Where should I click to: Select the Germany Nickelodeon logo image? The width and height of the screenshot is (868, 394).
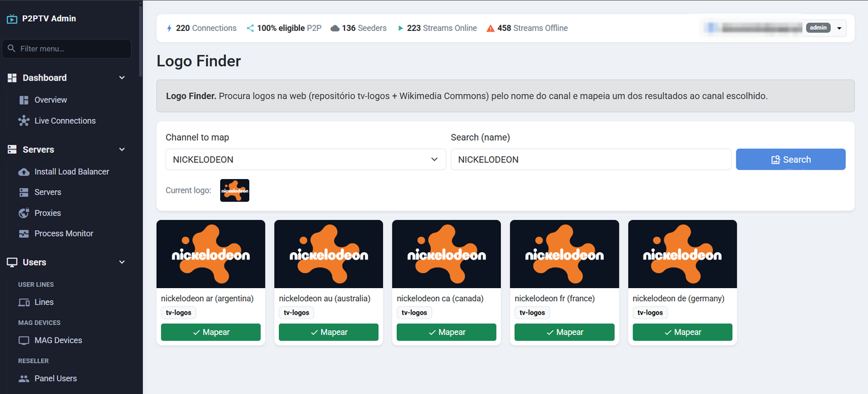(683, 254)
